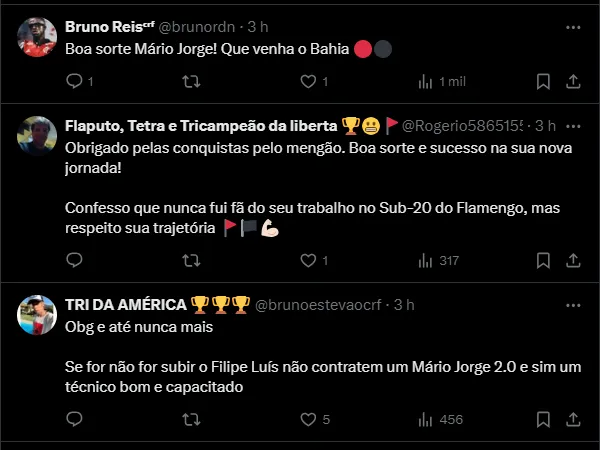Like Bruno Reis's tweet

(x=306, y=82)
